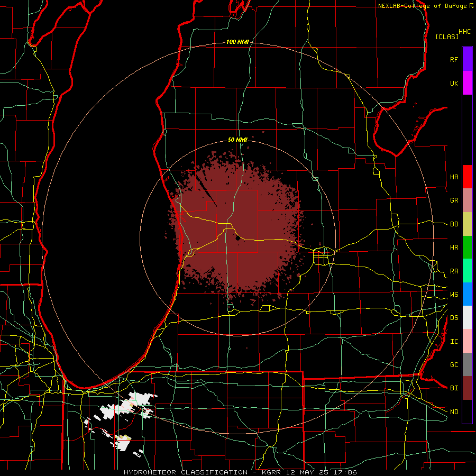
Task: Click the blue WS color swatch
Action: [467, 294]
